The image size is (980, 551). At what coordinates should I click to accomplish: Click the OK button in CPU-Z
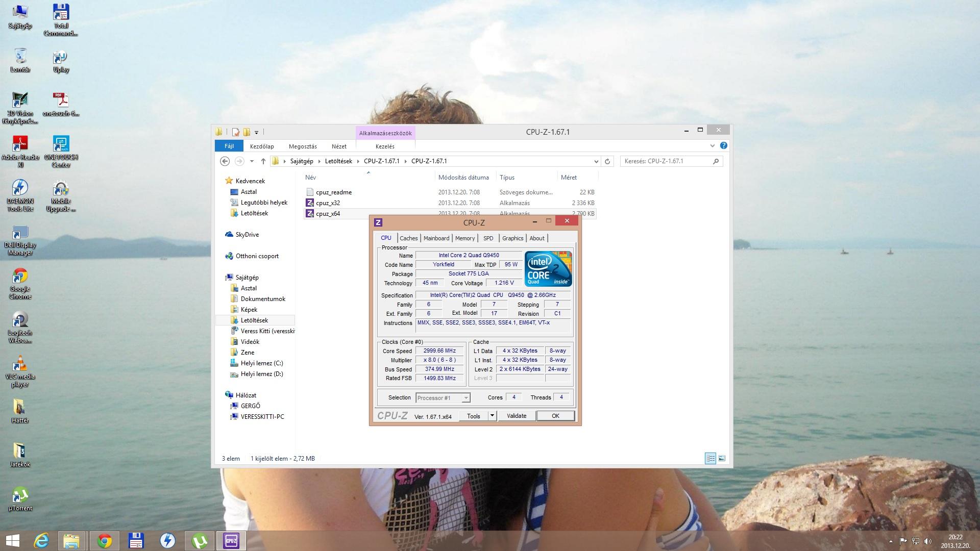(x=555, y=416)
